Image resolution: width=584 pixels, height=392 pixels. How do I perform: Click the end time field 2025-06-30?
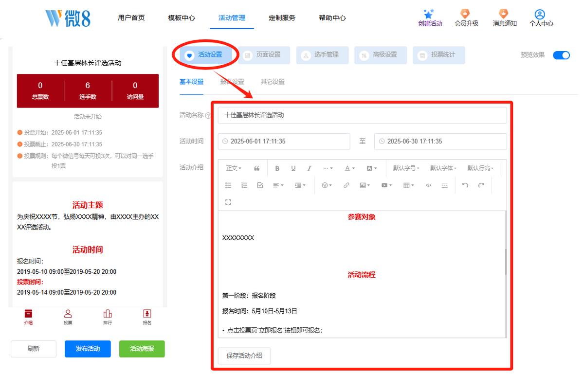pos(440,142)
